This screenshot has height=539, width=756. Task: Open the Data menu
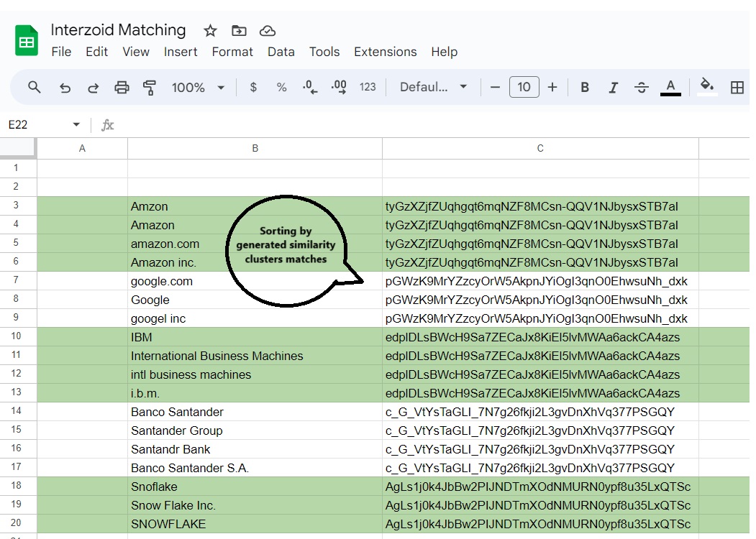point(281,52)
